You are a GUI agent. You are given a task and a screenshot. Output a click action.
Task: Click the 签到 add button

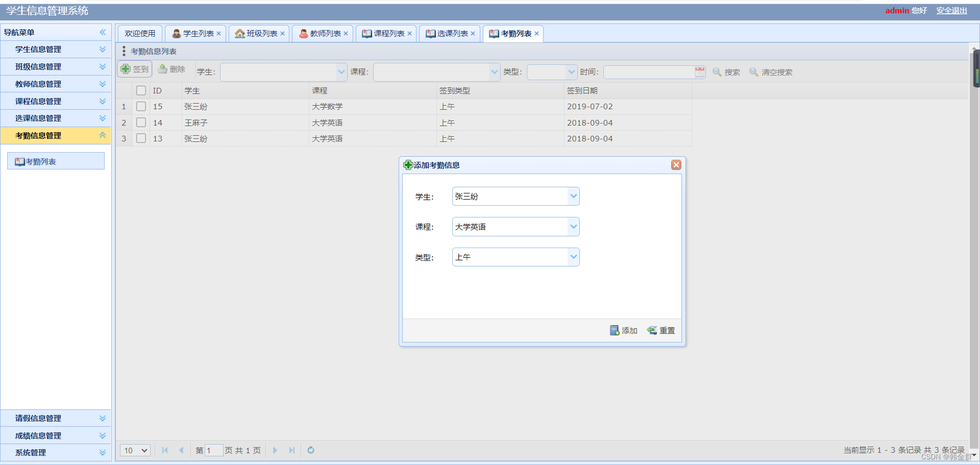pos(135,69)
